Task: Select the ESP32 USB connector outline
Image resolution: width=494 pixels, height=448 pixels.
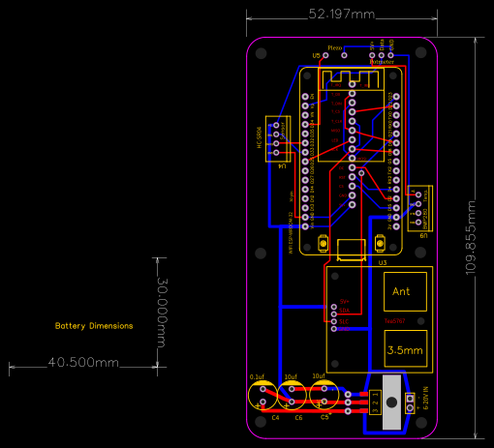Action: point(352,250)
